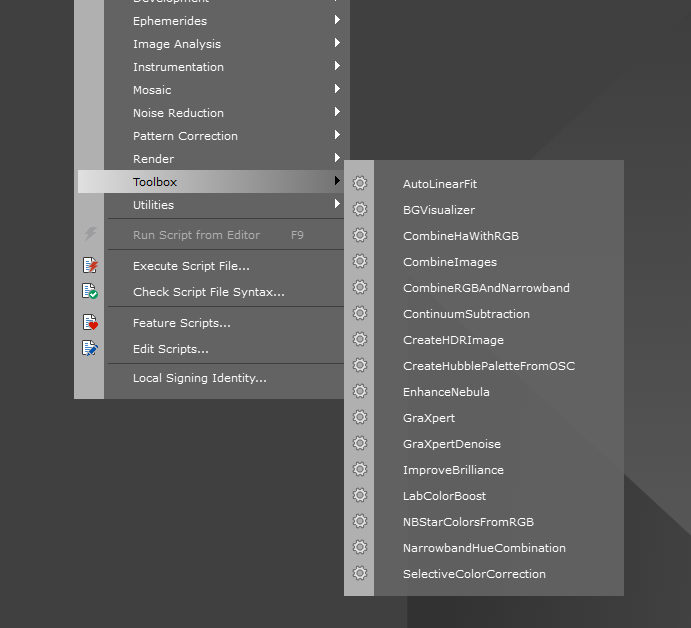Choose Check Script File Syntax...
This screenshot has width=691, height=628.
[x=211, y=292]
